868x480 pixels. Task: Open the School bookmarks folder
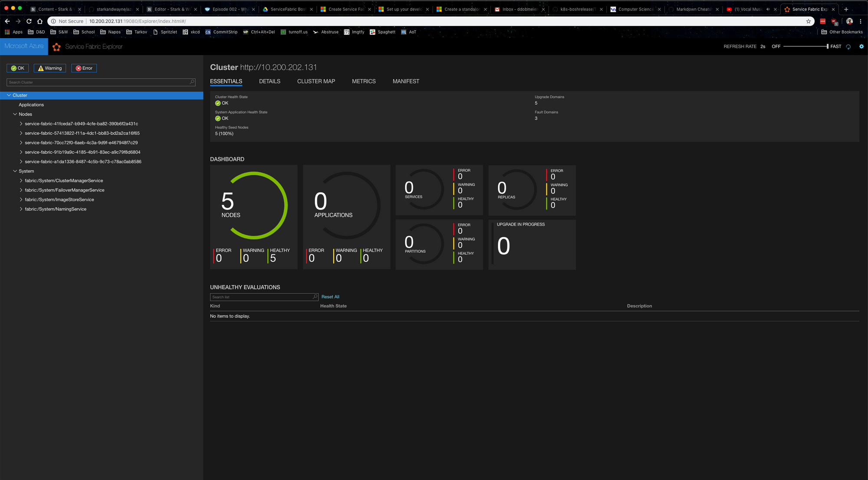[84, 32]
